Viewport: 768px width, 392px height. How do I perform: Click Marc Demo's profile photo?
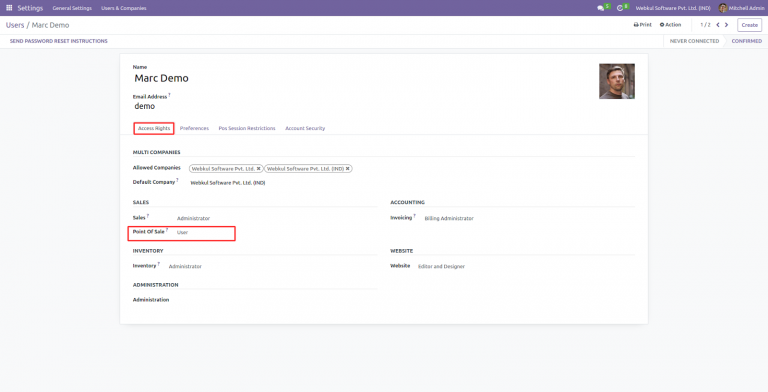[617, 81]
